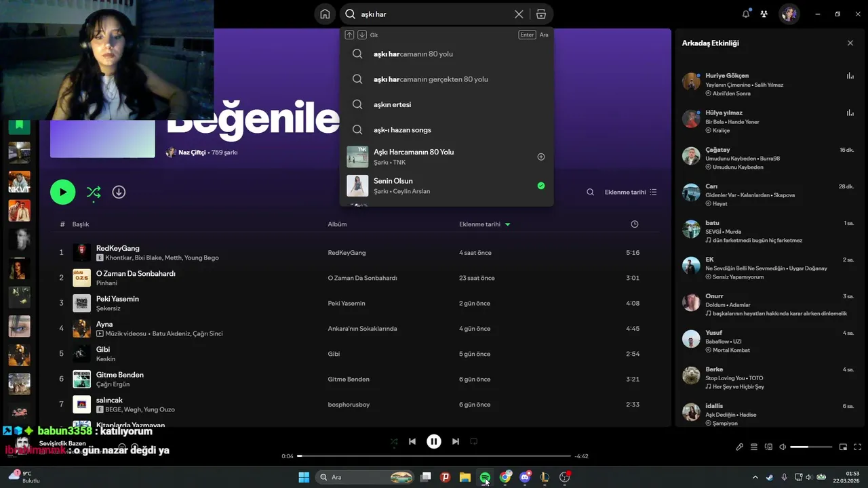Open the friends icon beside the bell
This screenshot has width=868, height=488.
point(764,14)
